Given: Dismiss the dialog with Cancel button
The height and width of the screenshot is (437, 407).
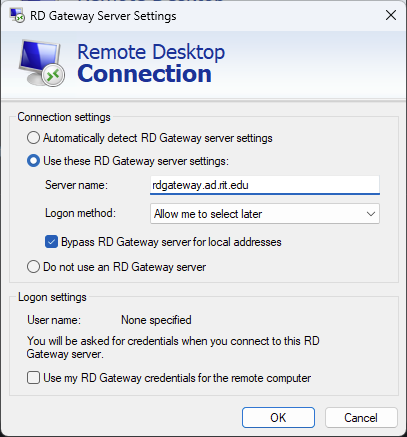Looking at the screenshot, I should click(x=361, y=417).
